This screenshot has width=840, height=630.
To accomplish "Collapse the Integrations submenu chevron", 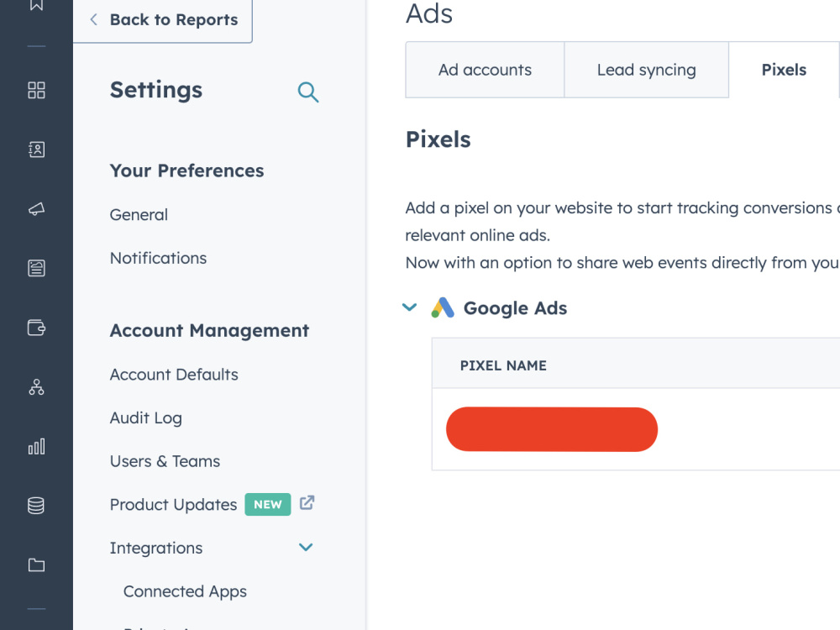I will click(x=306, y=547).
